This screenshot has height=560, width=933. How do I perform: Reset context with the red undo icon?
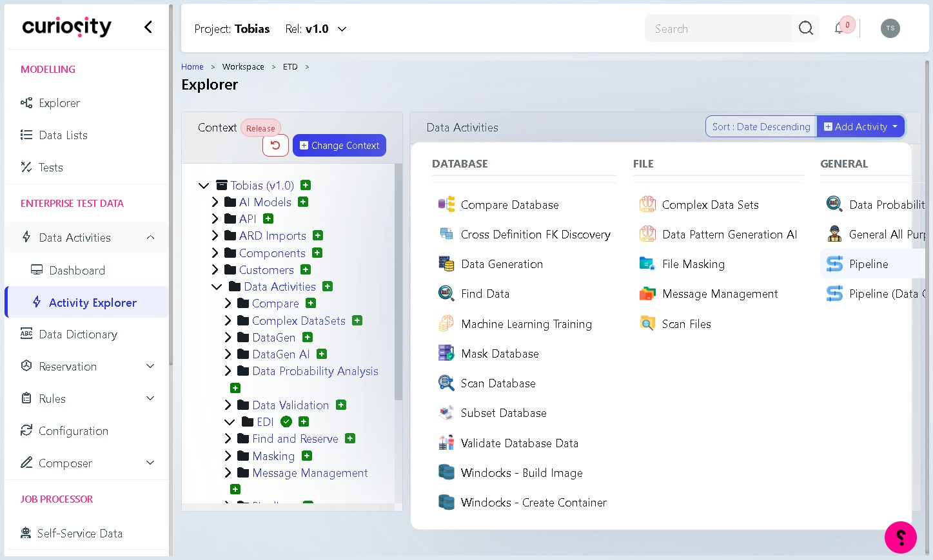(x=275, y=145)
